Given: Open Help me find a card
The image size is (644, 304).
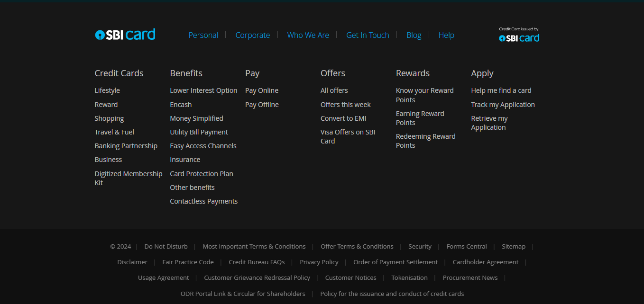Looking at the screenshot, I should 501,90.
